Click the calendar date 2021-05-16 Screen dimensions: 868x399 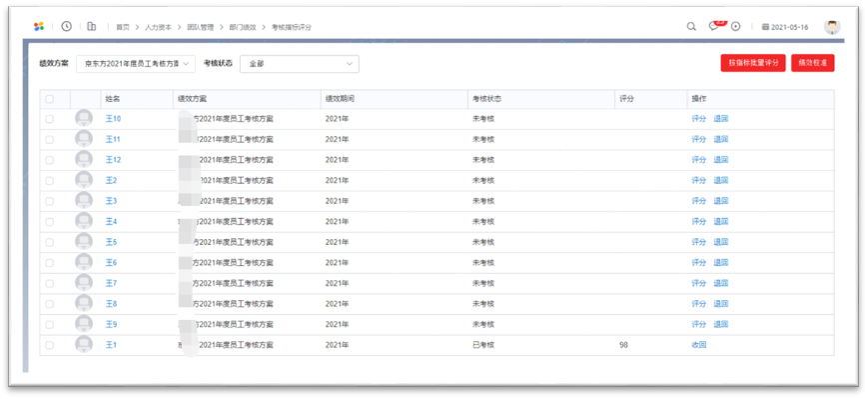click(785, 27)
